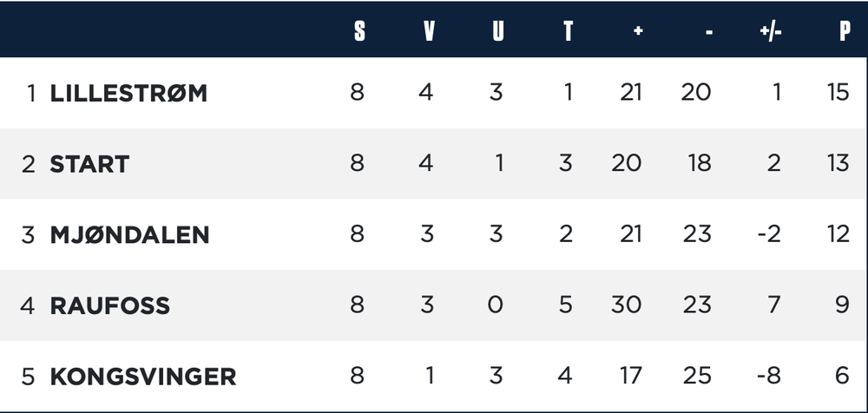Viewport: 868px width, 413px height.
Task: Click Raufoss goals scored value 30
Action: (x=626, y=306)
